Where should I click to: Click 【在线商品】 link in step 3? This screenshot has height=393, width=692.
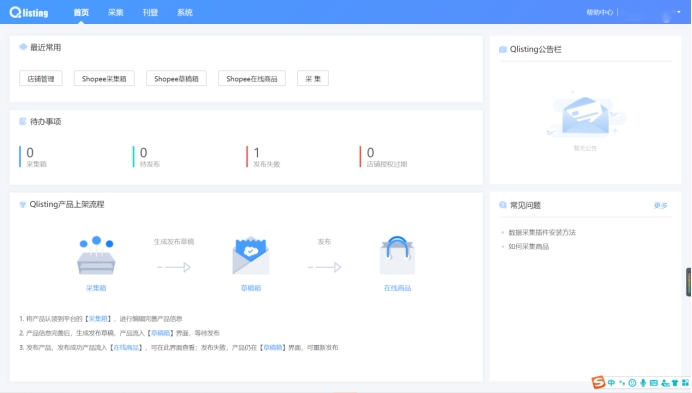click(x=126, y=348)
